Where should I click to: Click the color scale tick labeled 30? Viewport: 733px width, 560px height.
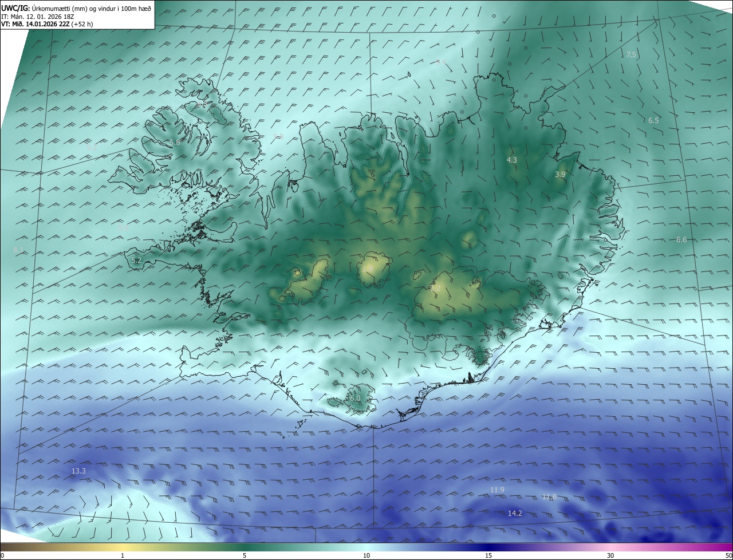pyautogui.click(x=610, y=555)
